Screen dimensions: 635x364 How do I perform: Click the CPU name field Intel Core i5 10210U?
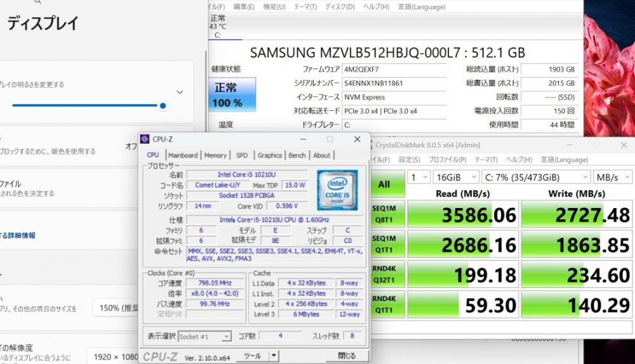click(x=246, y=175)
